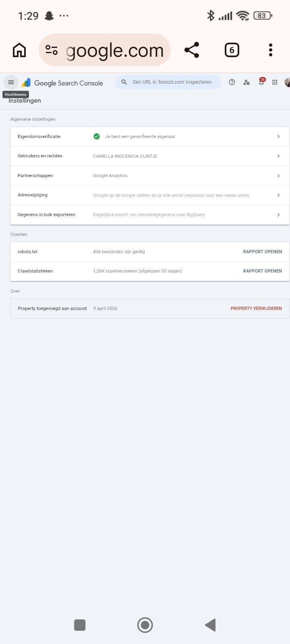Open Gegevens in bulk exporteren row
Image resolution: width=290 pixels, height=644 pixels.
point(150,215)
